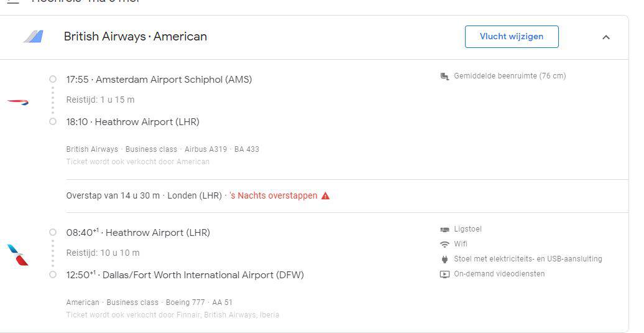This screenshot has width=644, height=333.
Task: Click the combined airline logo in header
Action: pos(33,37)
